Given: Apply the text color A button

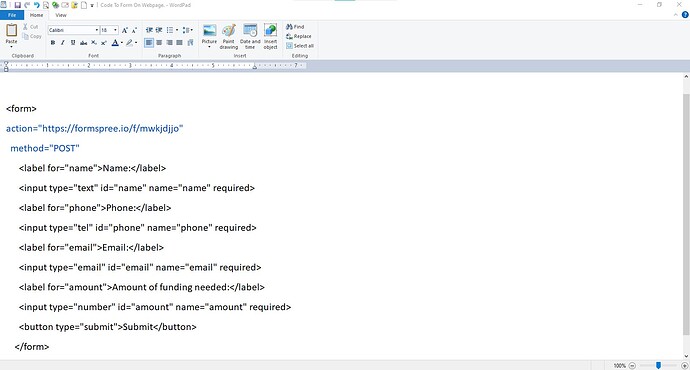Looking at the screenshot, I should point(115,43).
